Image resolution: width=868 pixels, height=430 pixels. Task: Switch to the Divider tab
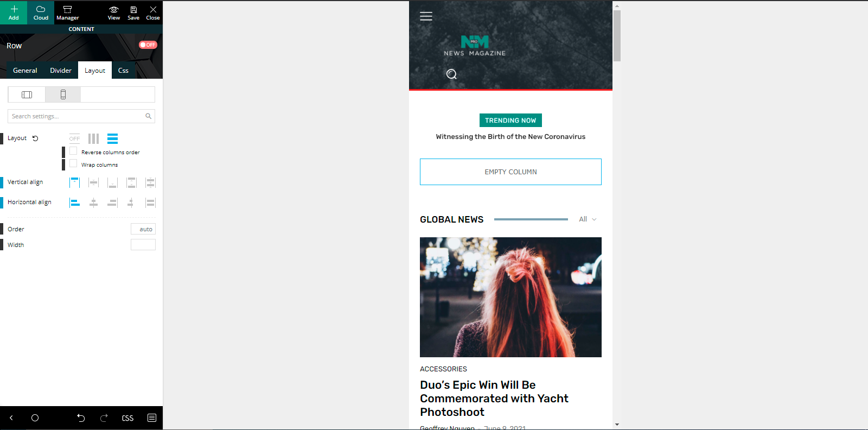(x=61, y=71)
